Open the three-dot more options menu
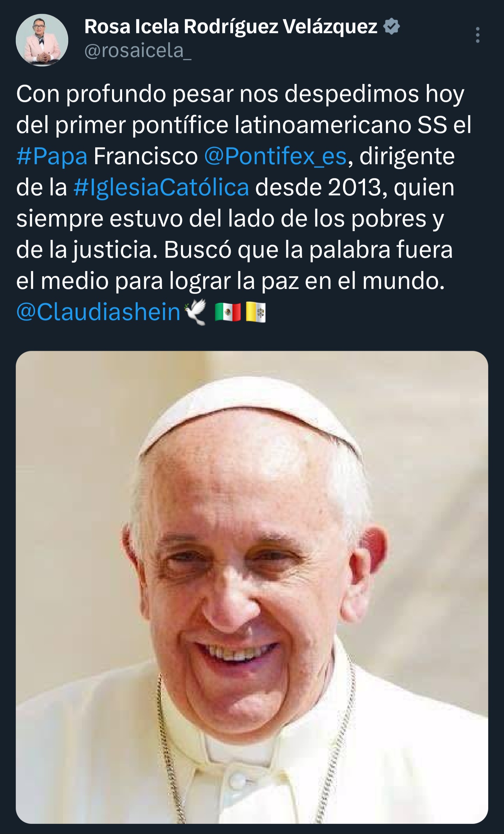 pyautogui.click(x=477, y=35)
